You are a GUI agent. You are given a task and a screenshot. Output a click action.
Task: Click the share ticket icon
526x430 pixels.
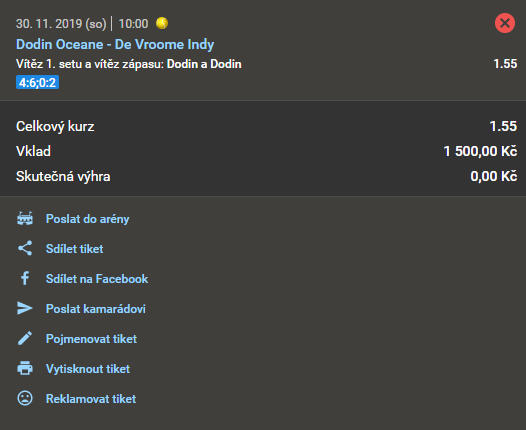[25, 249]
